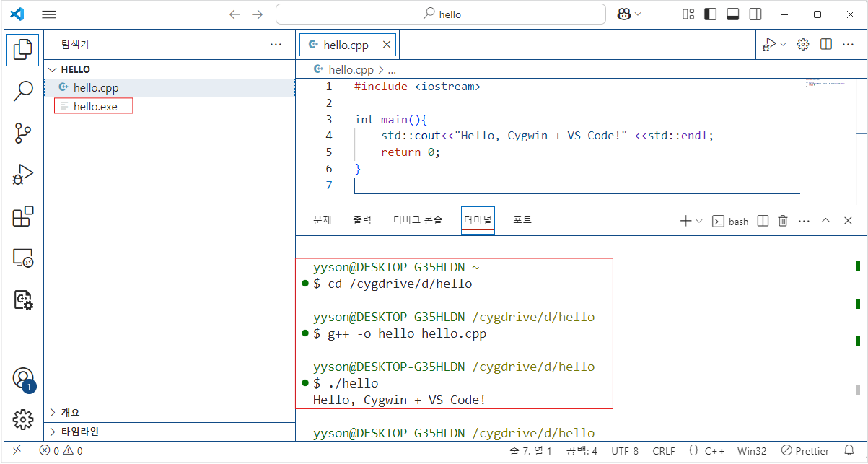
Task: Change indentation via 공백: 4
Action: pyautogui.click(x=582, y=450)
